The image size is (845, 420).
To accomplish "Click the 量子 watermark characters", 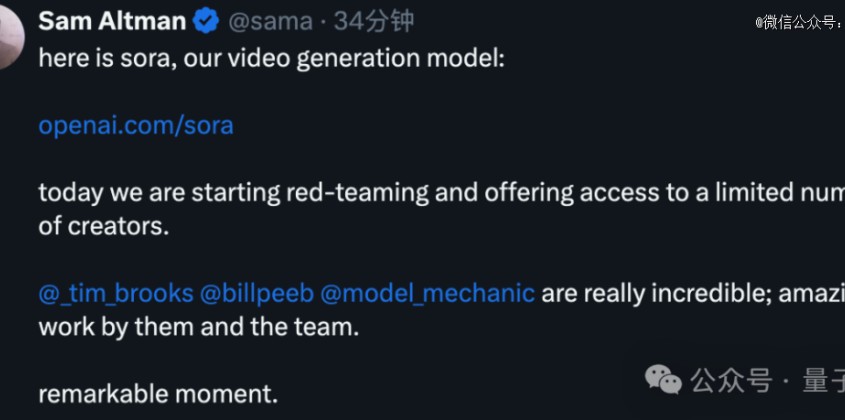I will [x=823, y=381].
